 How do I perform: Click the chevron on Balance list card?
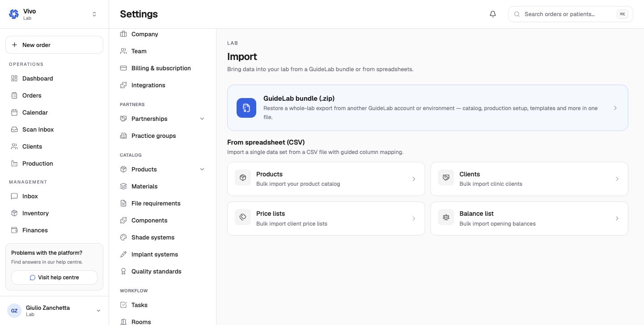[x=617, y=218]
